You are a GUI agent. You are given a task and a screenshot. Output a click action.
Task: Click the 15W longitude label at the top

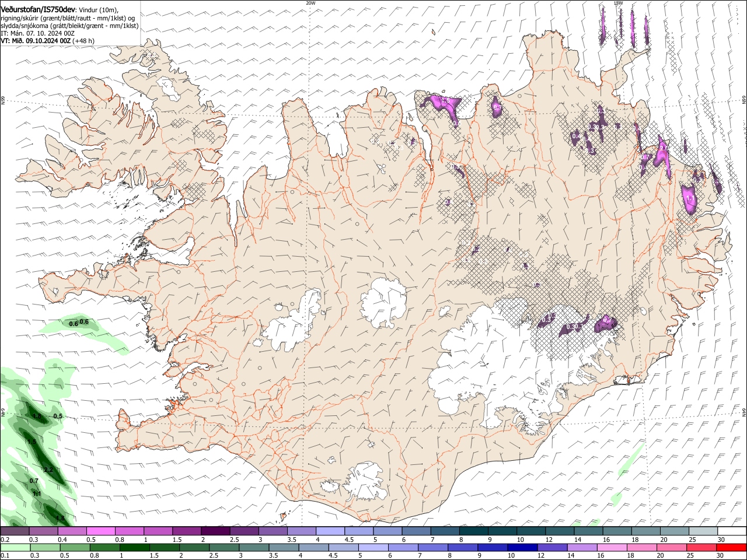pos(618,3)
